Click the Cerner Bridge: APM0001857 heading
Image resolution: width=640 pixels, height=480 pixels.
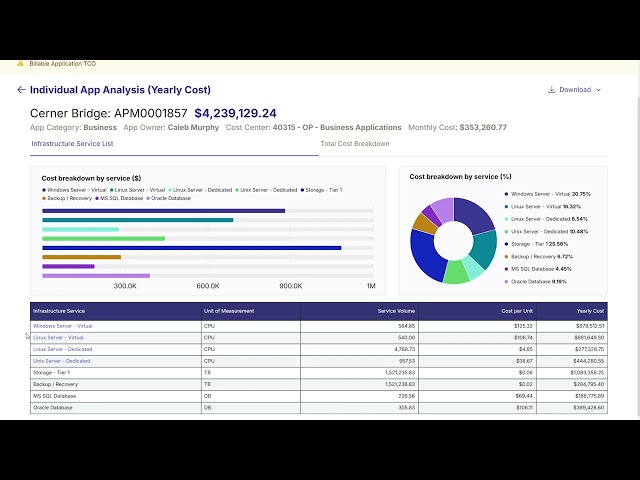tap(109, 113)
